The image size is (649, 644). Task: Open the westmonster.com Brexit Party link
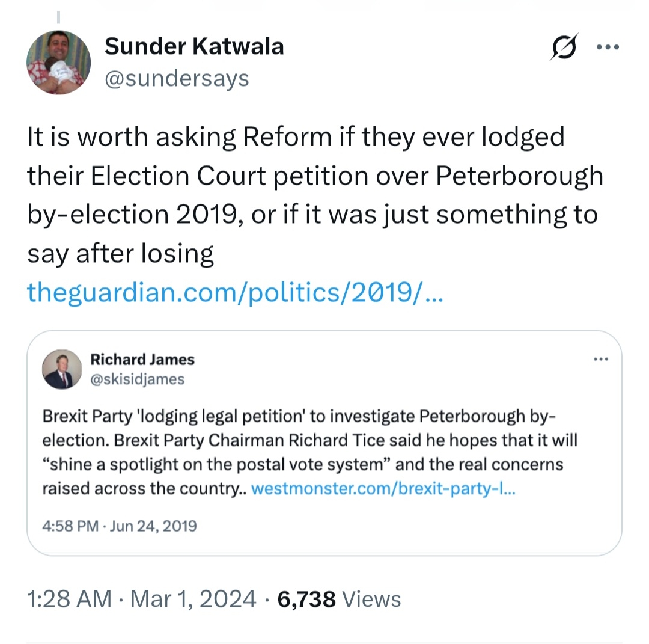click(x=382, y=488)
